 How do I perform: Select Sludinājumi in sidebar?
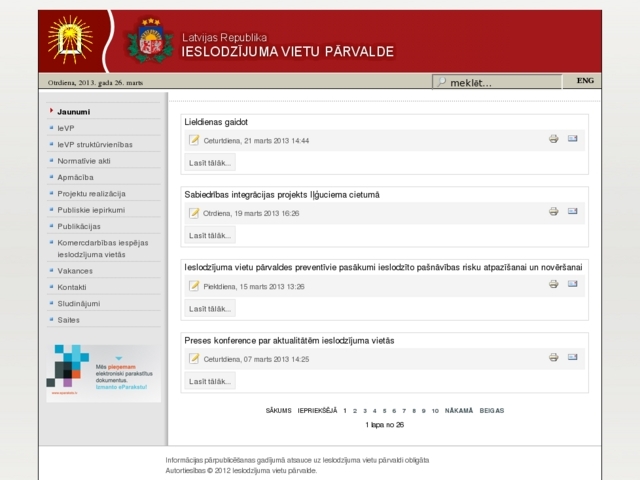coord(78,303)
